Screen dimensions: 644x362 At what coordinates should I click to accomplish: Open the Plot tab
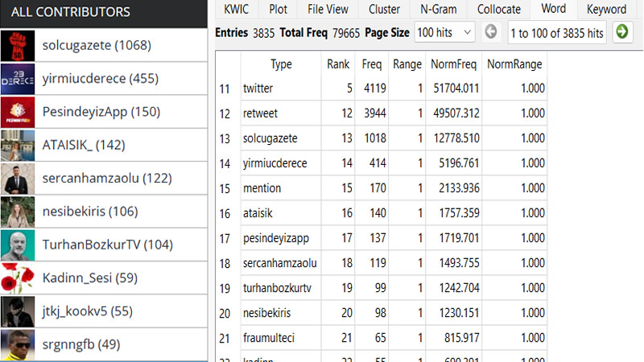click(x=279, y=10)
